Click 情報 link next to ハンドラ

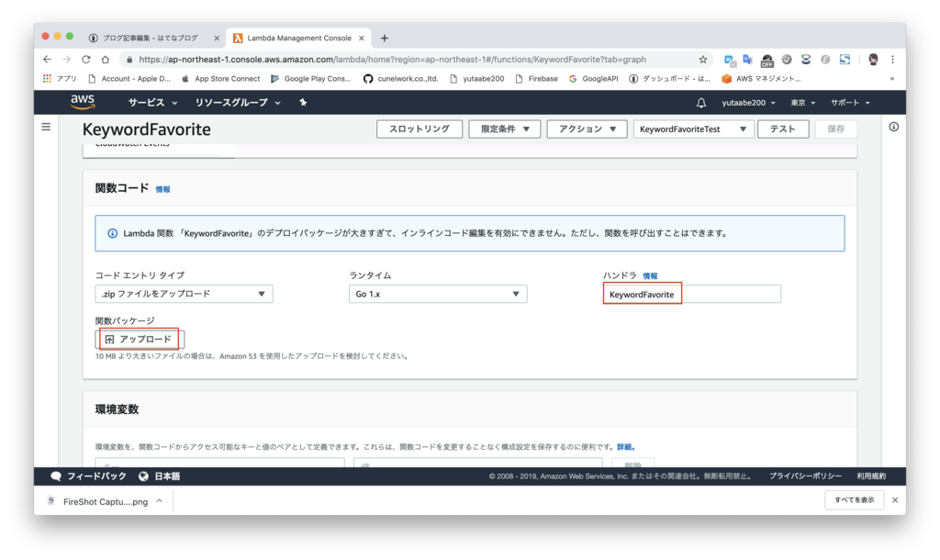[650, 275]
